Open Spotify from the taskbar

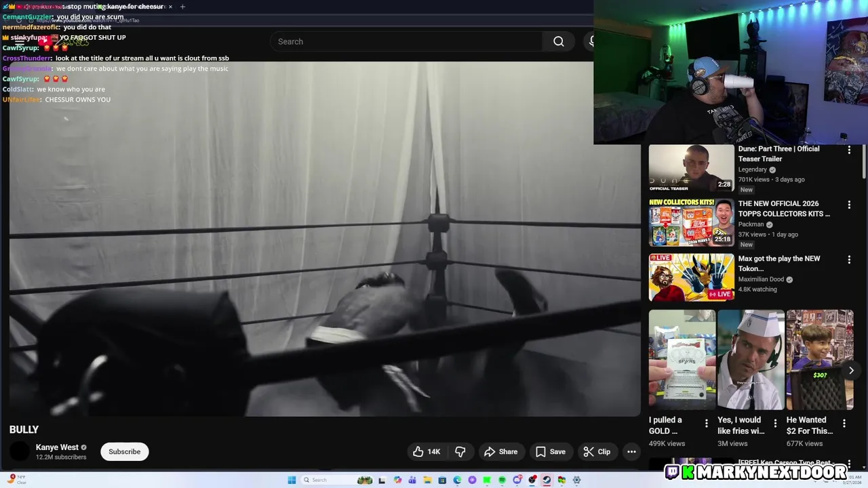pyautogui.click(x=502, y=480)
